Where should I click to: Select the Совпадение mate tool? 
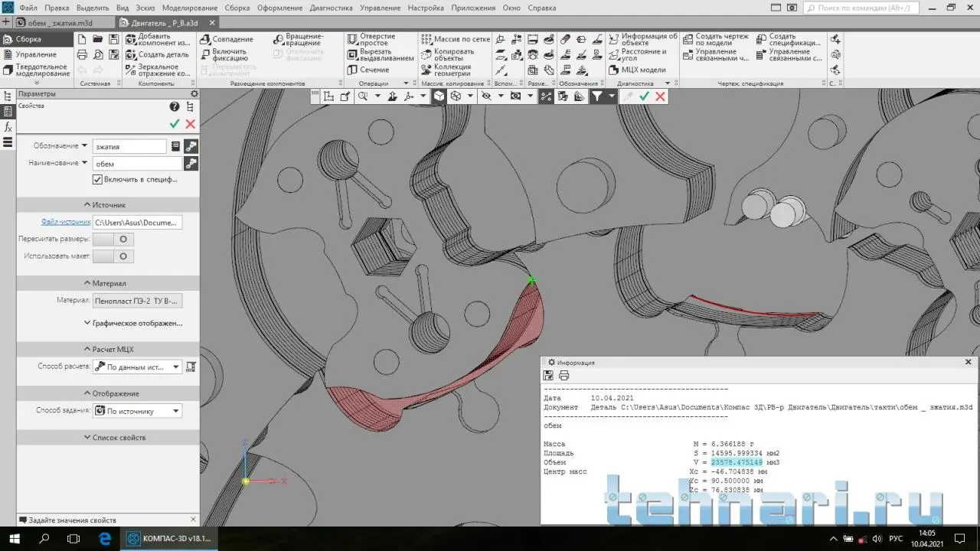(227, 39)
